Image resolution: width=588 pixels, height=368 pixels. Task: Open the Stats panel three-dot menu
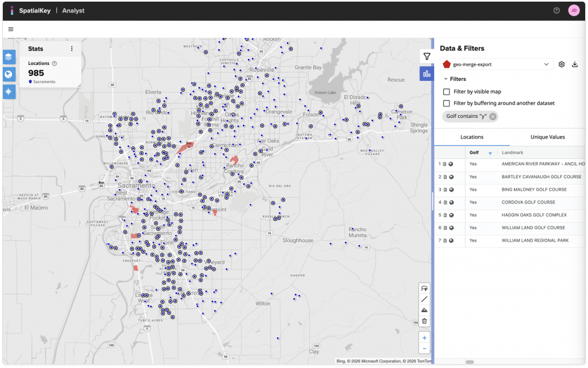pyautogui.click(x=72, y=49)
